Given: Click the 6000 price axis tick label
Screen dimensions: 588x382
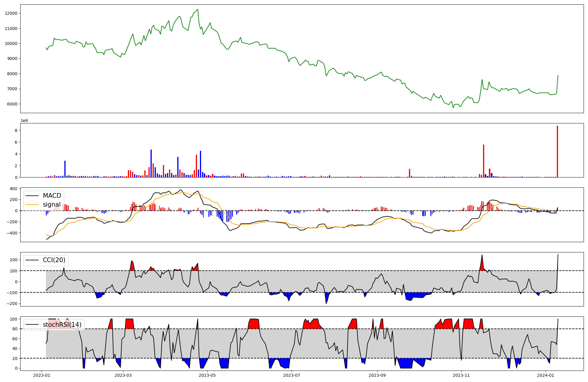Looking at the screenshot, I should pyautogui.click(x=12, y=104).
